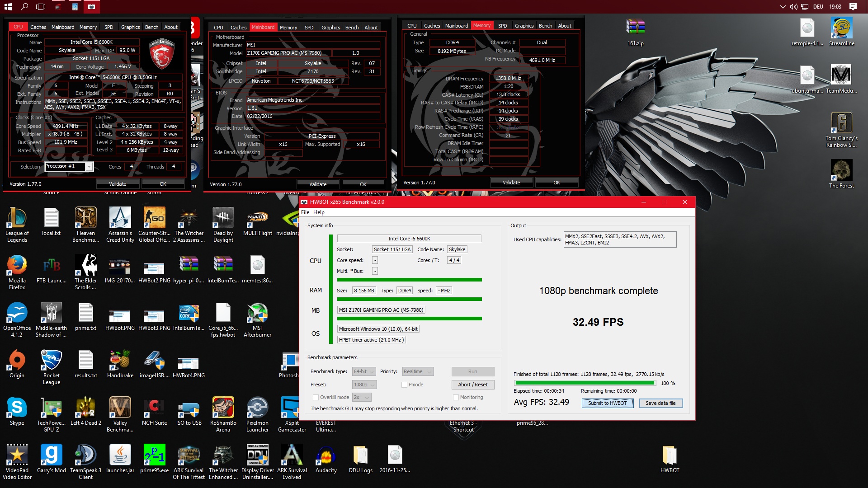Open Preset 1080p dropdown
The height and width of the screenshot is (488, 868).
pos(364,385)
